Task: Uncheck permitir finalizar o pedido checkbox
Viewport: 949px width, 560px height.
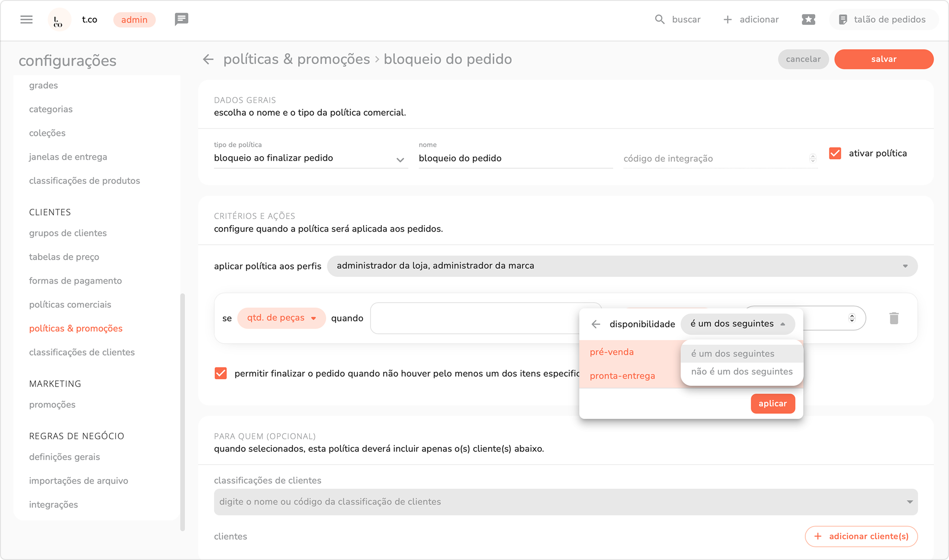Action: [x=221, y=373]
